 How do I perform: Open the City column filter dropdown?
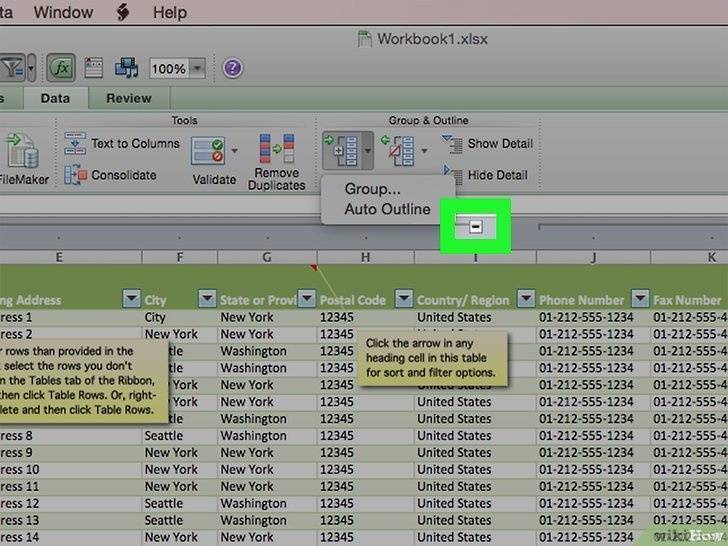[x=206, y=299]
